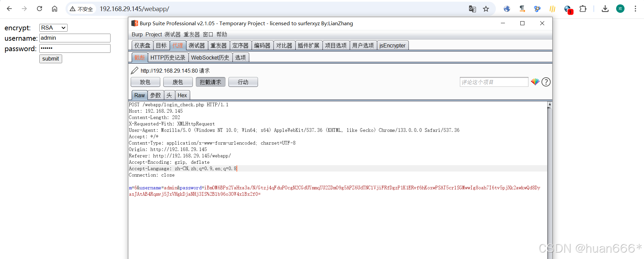
Task: Switch to the 重发器 main tab
Action: click(x=218, y=45)
